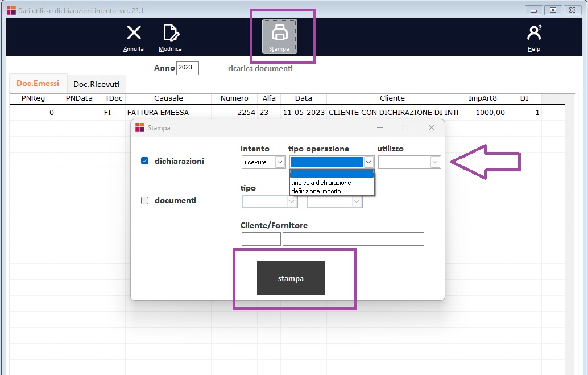Select the 'FATTURA EMESSA' cell

(x=168, y=113)
